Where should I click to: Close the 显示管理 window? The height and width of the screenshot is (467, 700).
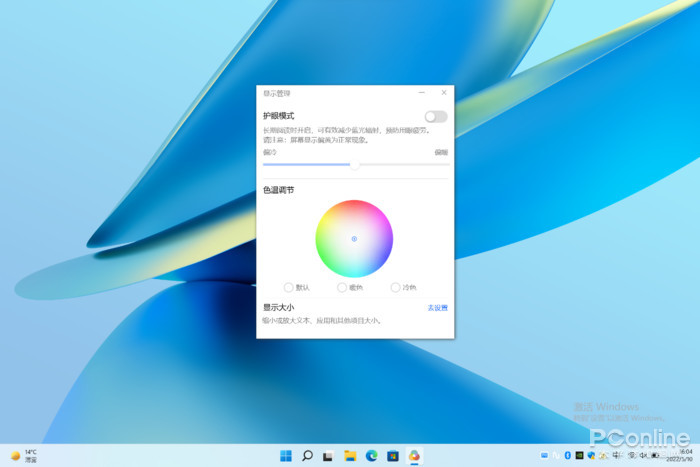point(443,92)
